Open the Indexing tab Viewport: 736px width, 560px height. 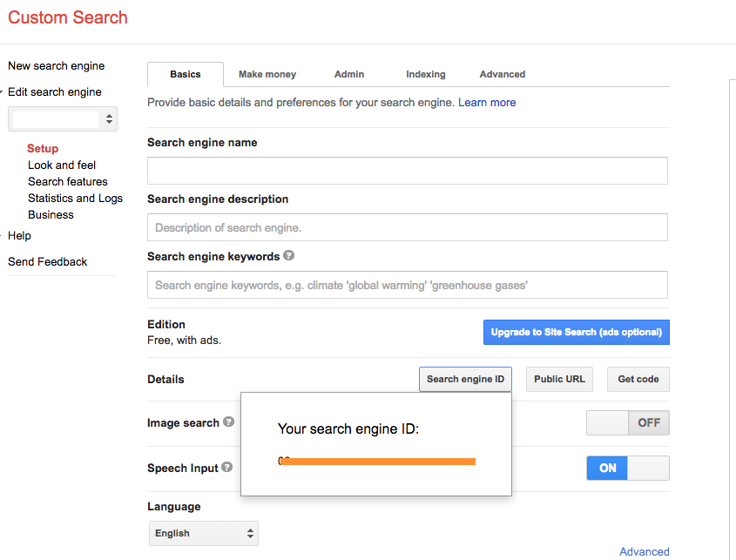(x=425, y=74)
